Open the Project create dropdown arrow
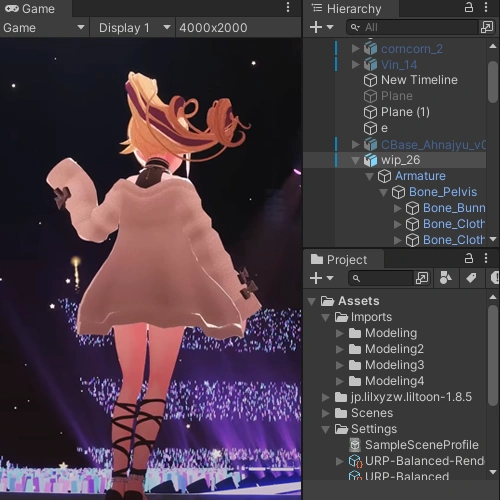The height and width of the screenshot is (500, 500). (x=330, y=278)
